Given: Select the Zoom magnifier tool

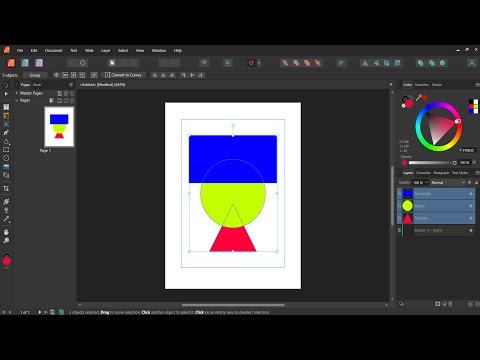Looking at the screenshot, I should (x=6, y=240).
